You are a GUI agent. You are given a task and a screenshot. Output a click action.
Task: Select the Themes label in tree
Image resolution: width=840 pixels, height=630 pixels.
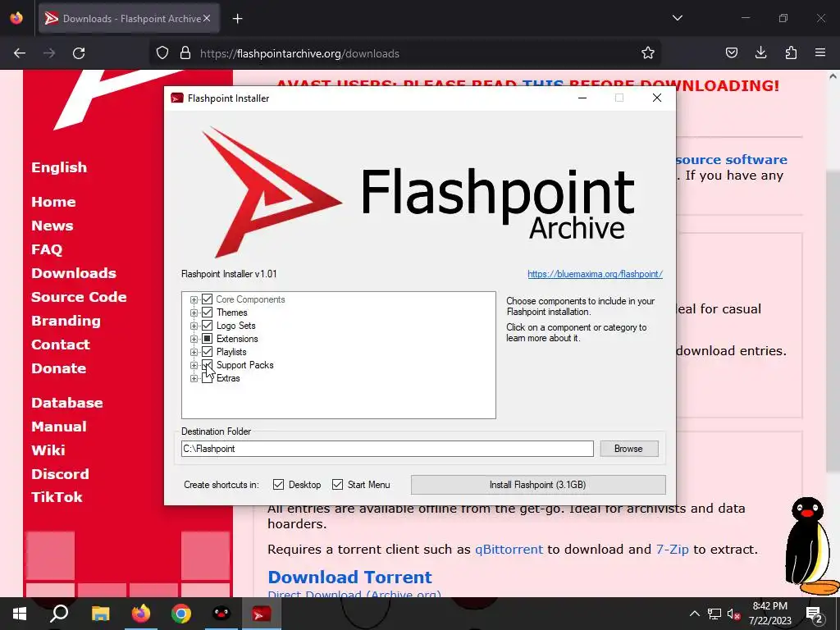(231, 313)
